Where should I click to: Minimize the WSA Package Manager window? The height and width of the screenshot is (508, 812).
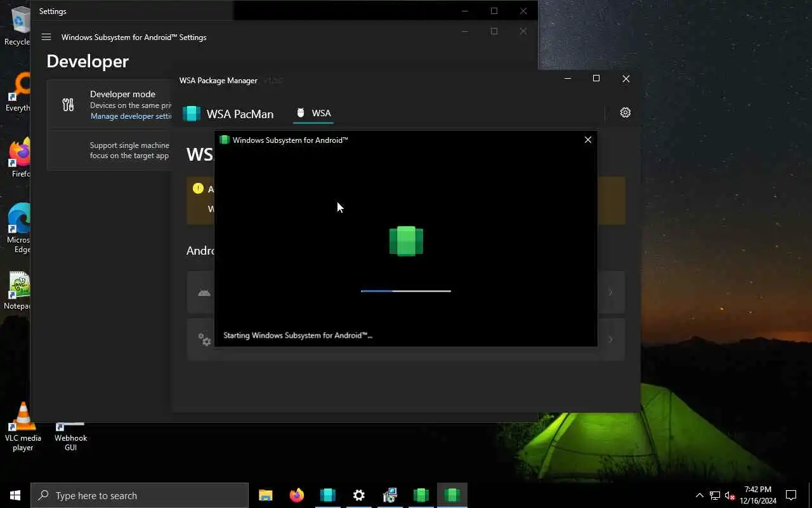568,79
